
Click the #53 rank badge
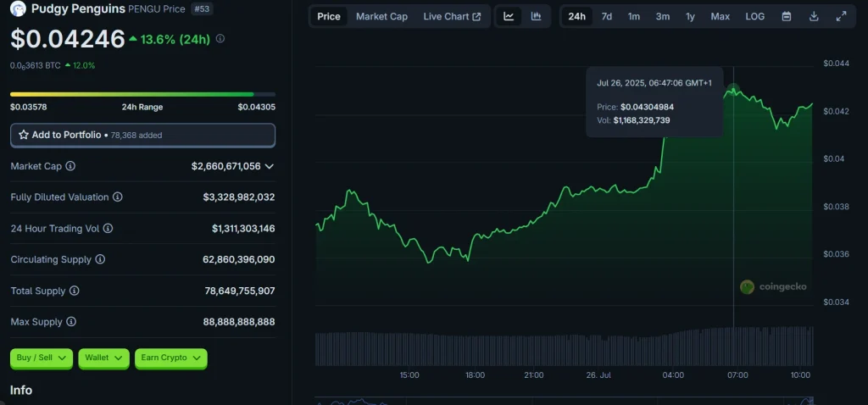(x=202, y=8)
